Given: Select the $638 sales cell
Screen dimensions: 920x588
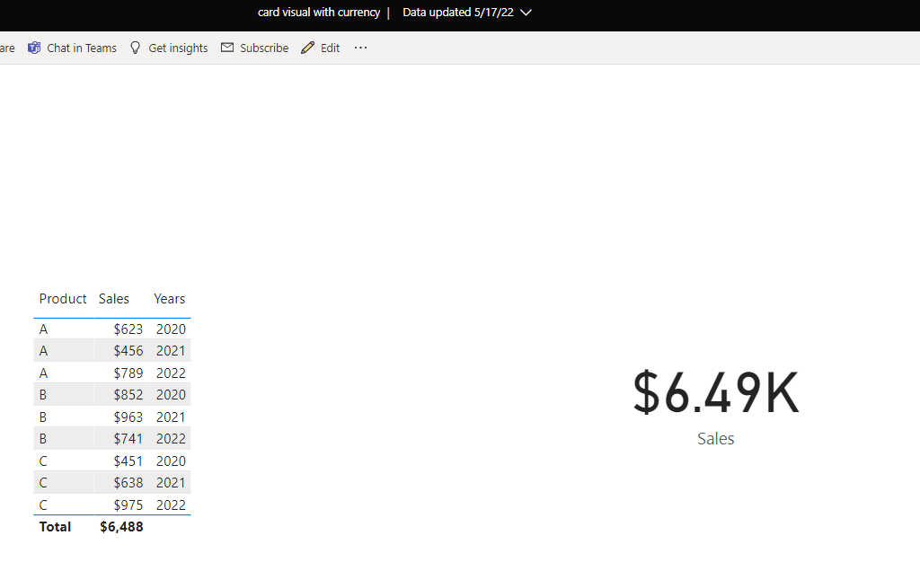Looking at the screenshot, I should pyautogui.click(x=128, y=483).
